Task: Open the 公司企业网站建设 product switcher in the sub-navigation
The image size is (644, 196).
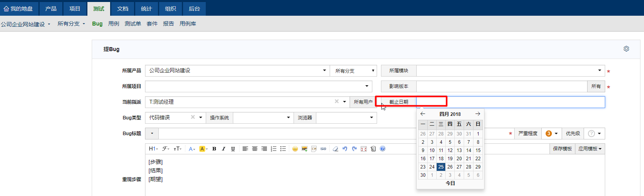Action: tap(25, 24)
